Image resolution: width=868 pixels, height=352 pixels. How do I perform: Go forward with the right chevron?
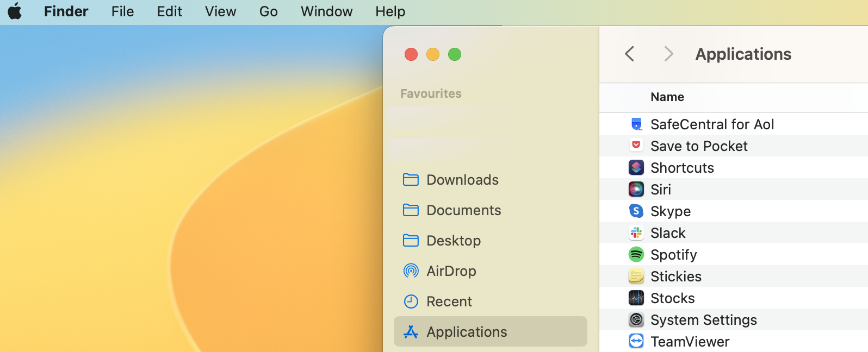(669, 54)
